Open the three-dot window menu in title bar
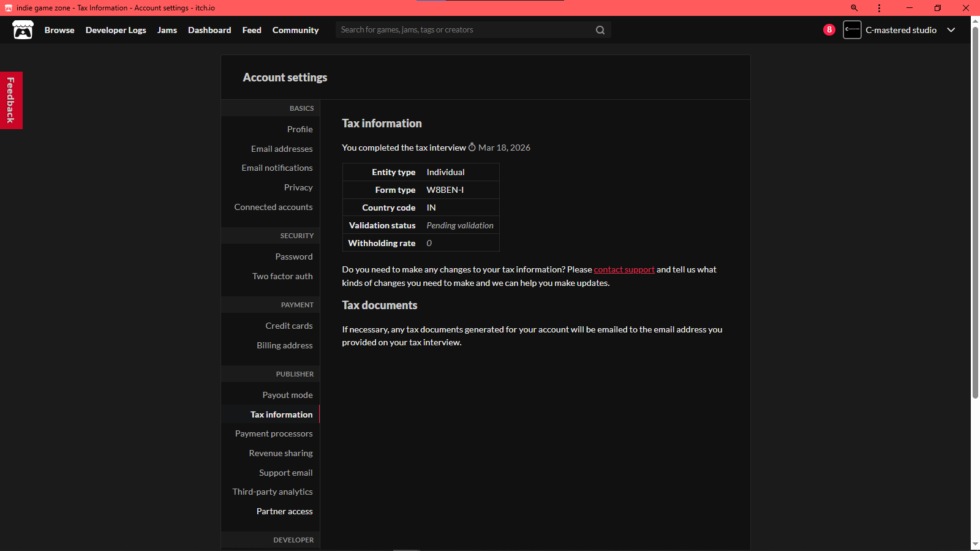 [879, 8]
